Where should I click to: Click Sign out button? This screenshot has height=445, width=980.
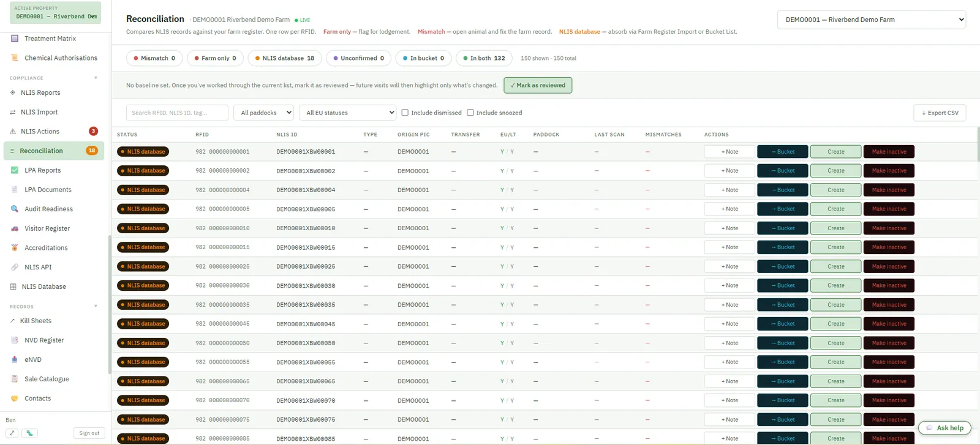(89, 433)
